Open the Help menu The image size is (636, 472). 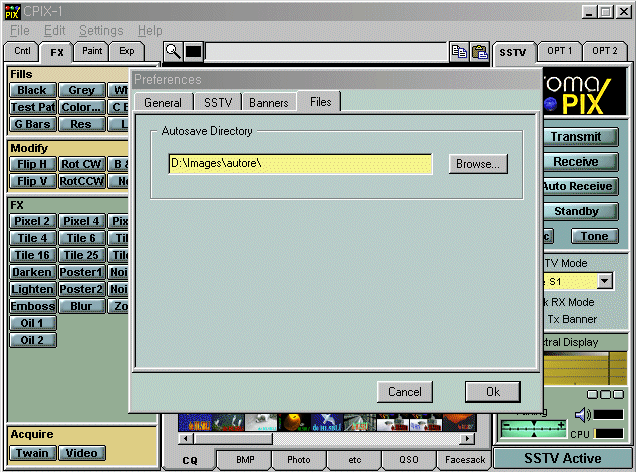click(x=150, y=30)
